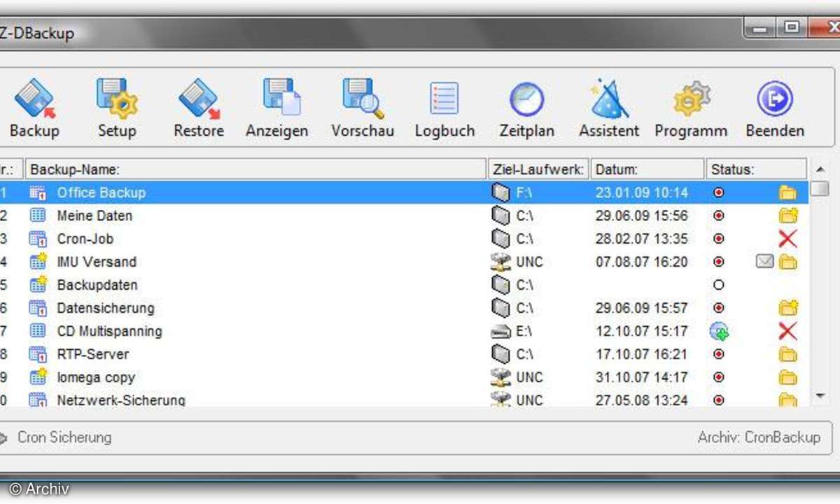Sort by Backup-Name column header
Image resolution: width=840 pixels, height=504 pixels.
pos(255,169)
